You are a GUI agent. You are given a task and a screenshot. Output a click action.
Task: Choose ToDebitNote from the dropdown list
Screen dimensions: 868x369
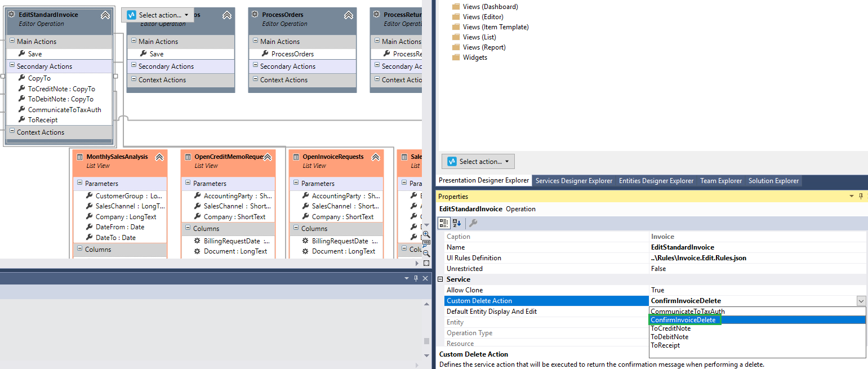coord(757,337)
